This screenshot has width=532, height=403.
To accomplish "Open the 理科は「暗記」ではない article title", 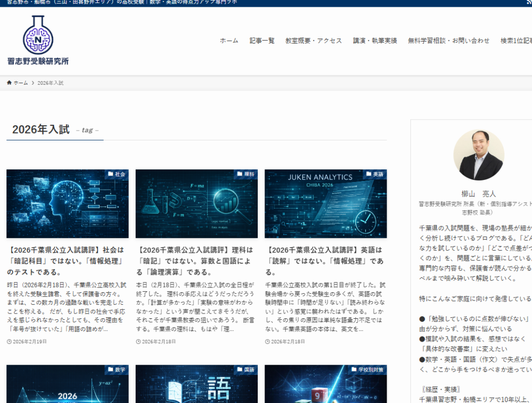I will pos(194,261).
